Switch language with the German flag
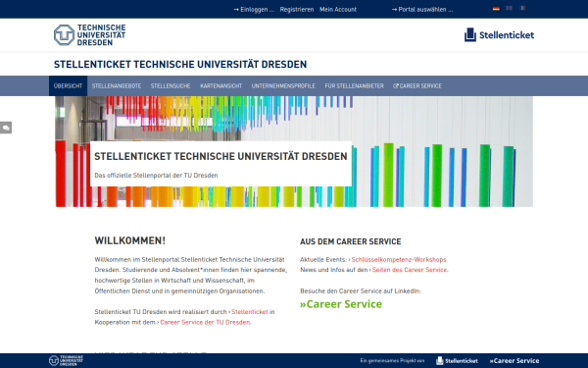The width and height of the screenshot is (588, 368). pyautogui.click(x=496, y=8)
